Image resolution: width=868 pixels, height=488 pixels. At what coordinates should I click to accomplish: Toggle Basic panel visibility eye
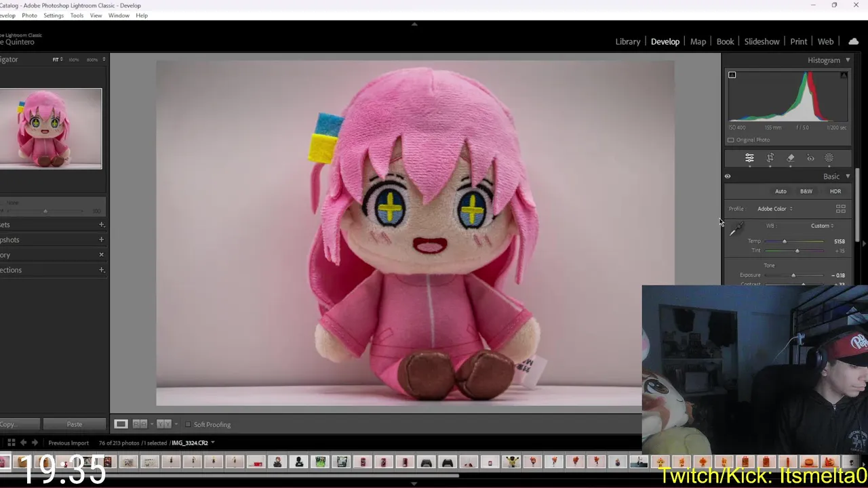pyautogui.click(x=728, y=176)
